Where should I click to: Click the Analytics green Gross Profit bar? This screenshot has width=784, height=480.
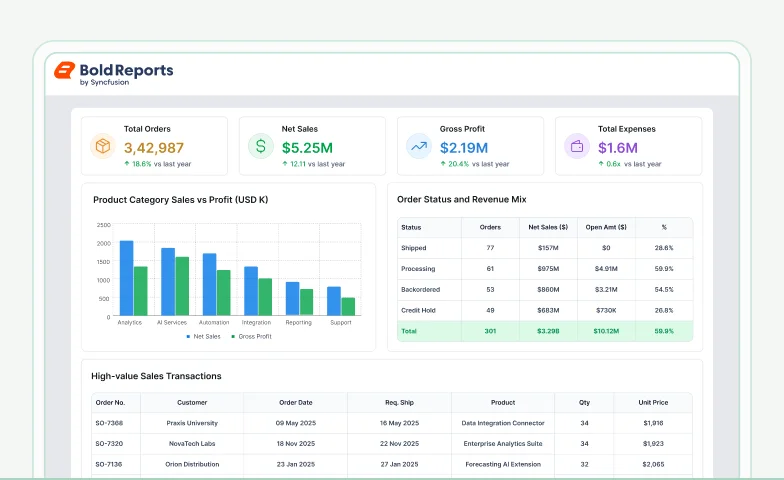pyautogui.click(x=140, y=291)
